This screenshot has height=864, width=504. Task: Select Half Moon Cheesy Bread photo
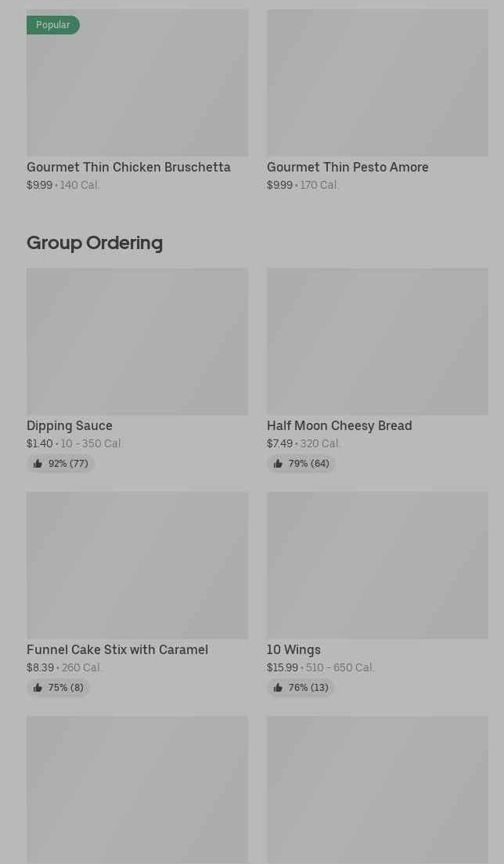377,341
